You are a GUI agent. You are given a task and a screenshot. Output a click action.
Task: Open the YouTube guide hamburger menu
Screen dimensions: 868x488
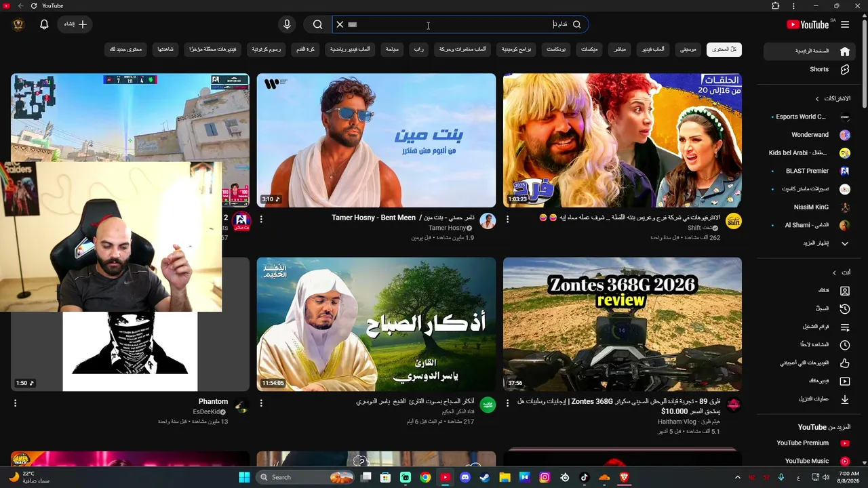click(845, 24)
